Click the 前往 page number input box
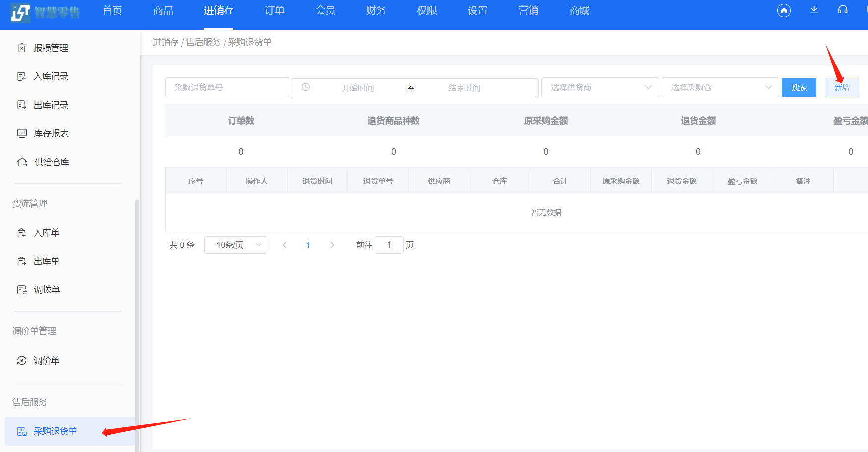Image resolution: width=868 pixels, height=452 pixels. (x=389, y=245)
